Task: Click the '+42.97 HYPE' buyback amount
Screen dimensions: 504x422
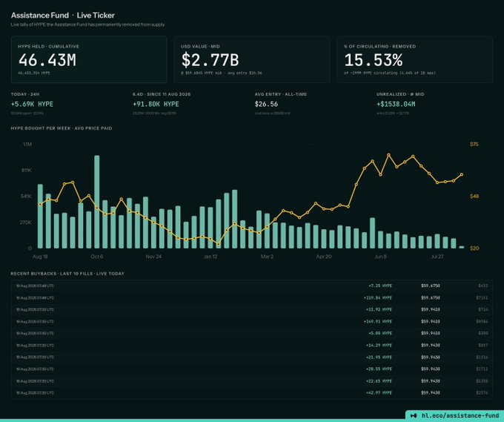Action: pos(379,393)
